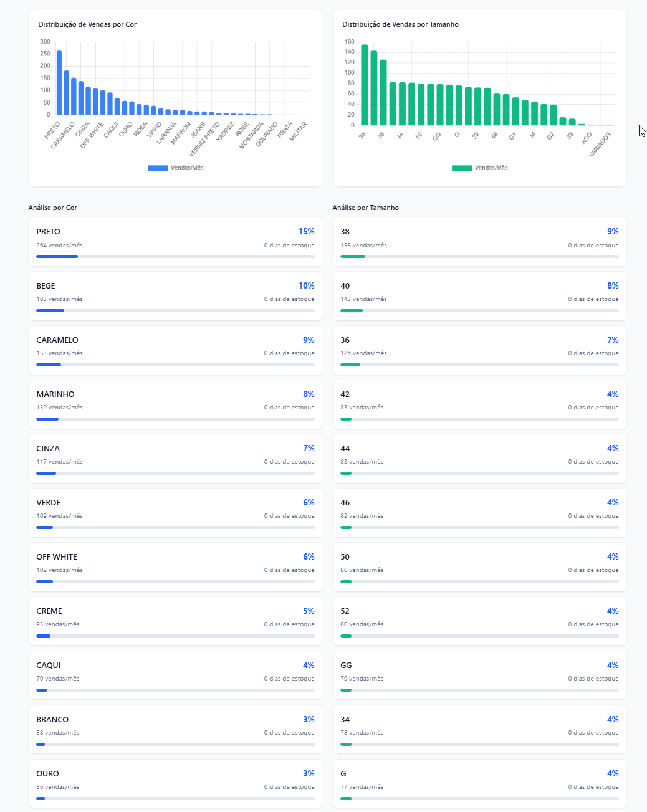Open the MARINHO color analysis card title

click(x=55, y=394)
